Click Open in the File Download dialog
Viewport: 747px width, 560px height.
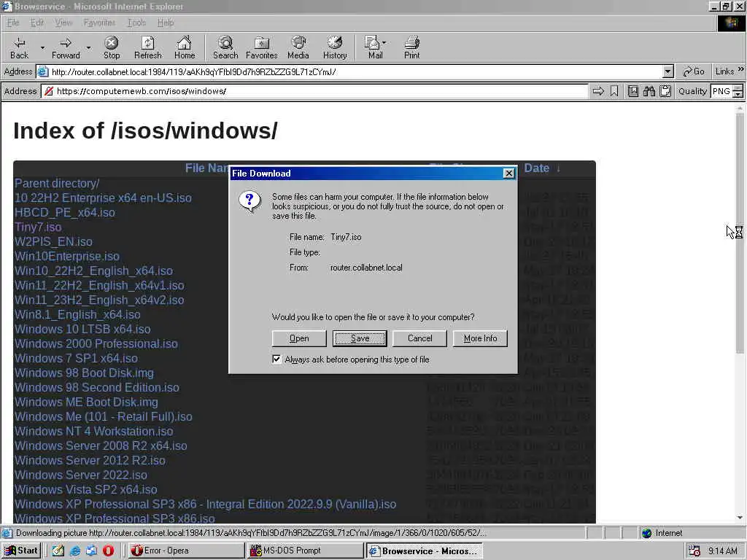299,338
